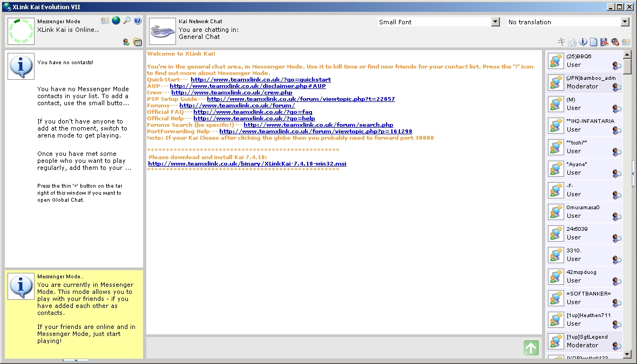View profile of 0muramasa0
This screenshot has width=637, height=364.
click(616, 216)
